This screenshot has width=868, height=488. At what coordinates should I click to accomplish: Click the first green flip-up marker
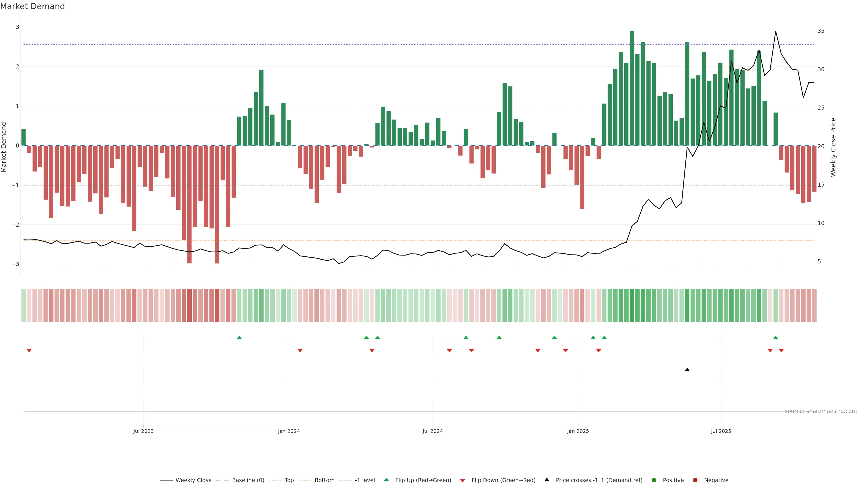point(239,338)
